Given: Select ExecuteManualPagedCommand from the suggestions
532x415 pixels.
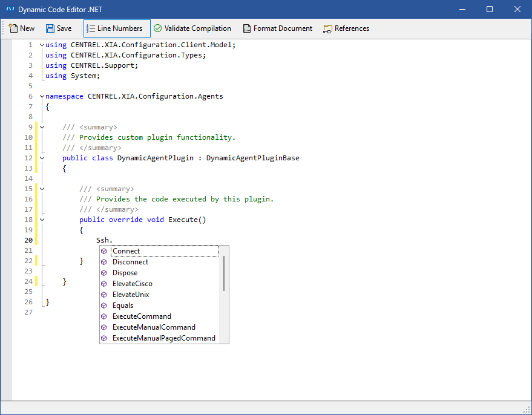Looking at the screenshot, I should pyautogui.click(x=163, y=338).
